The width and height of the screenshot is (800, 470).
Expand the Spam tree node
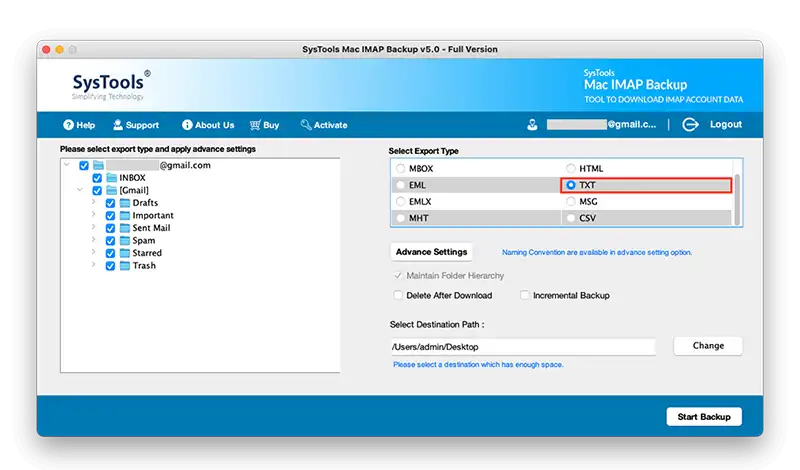[x=93, y=239]
